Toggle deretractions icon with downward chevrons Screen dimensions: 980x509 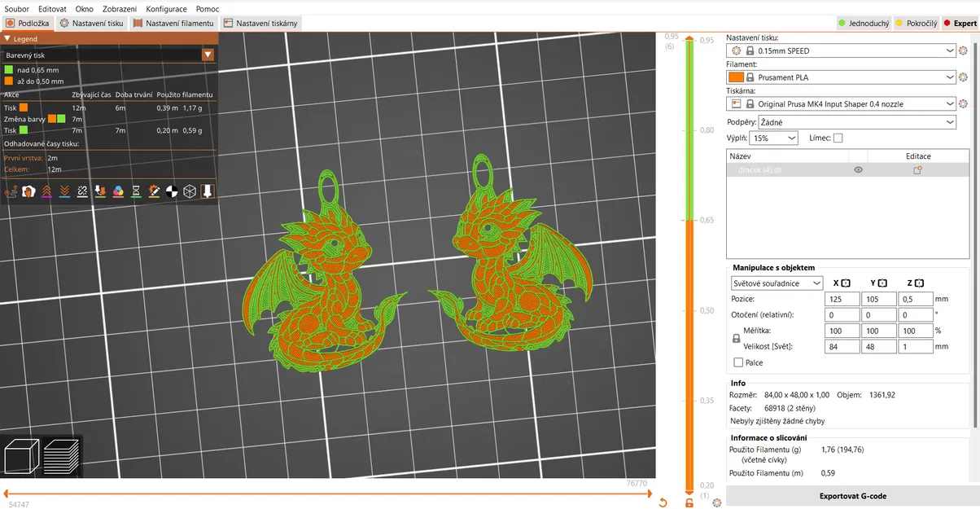click(64, 191)
